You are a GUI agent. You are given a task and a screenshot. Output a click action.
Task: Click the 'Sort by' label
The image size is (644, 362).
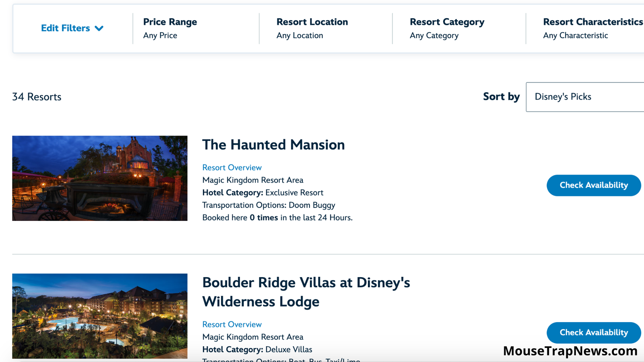[x=502, y=97]
